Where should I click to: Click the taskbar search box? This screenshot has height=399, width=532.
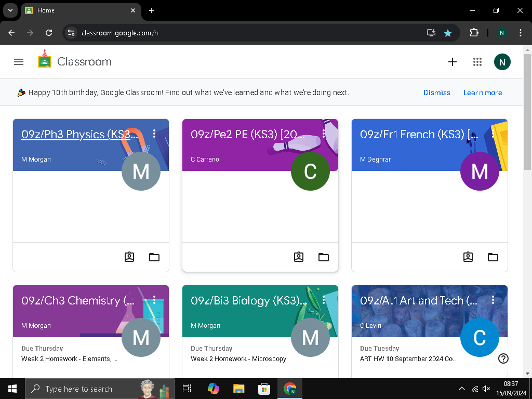[x=99, y=389]
